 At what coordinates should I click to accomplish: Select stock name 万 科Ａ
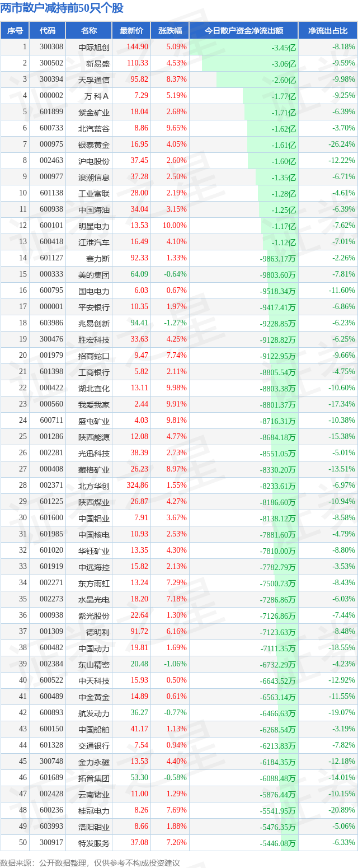click(x=97, y=96)
